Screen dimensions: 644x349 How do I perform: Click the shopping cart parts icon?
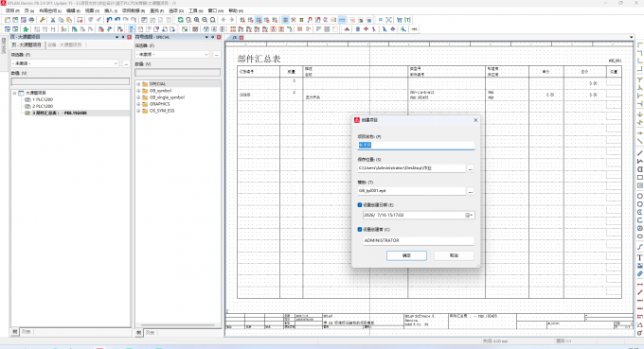click(400, 20)
